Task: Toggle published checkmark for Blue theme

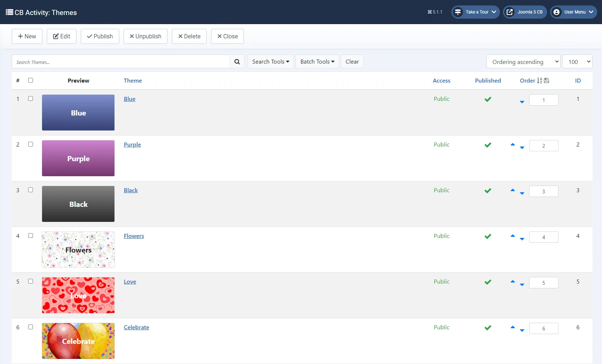Action: 488,99
